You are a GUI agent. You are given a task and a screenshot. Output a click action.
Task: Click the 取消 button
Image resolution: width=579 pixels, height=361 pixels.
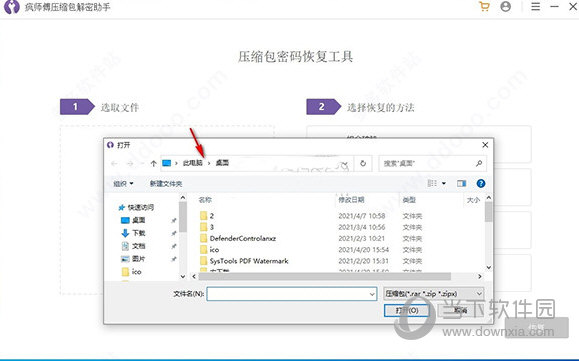(x=460, y=310)
